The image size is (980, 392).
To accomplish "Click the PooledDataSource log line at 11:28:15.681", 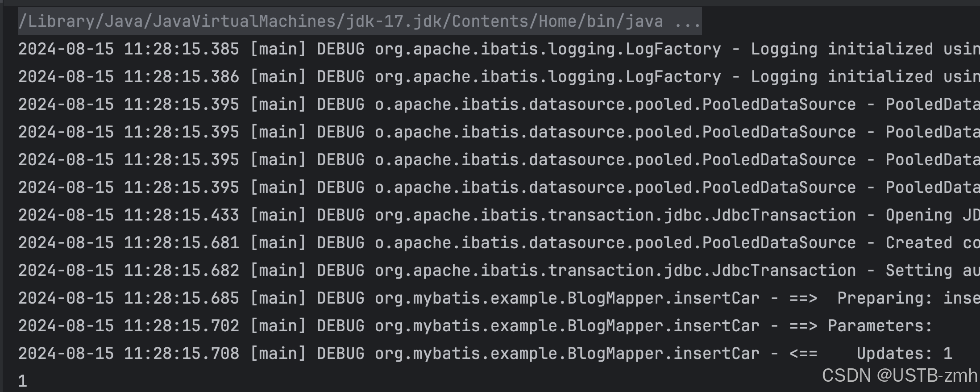I will pos(499,243).
